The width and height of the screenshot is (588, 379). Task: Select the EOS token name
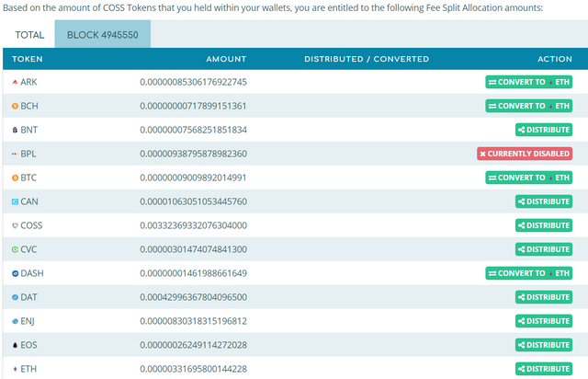pos(28,345)
